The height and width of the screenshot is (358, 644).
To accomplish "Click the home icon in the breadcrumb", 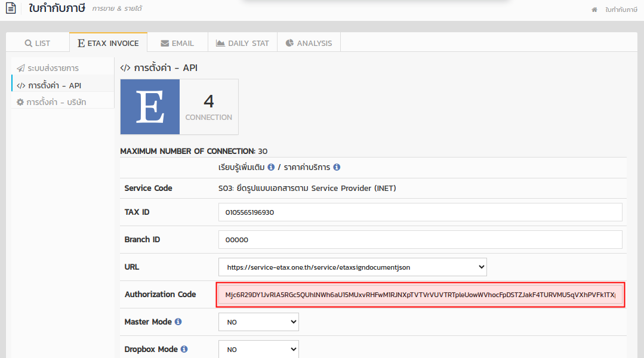I will (x=594, y=10).
